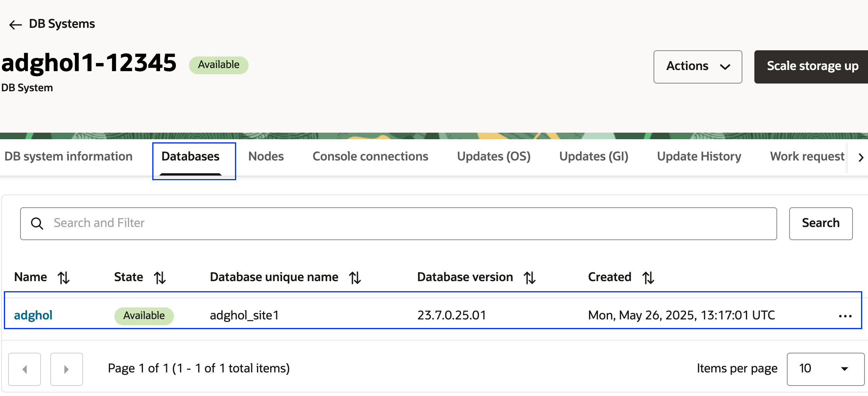The height and width of the screenshot is (396, 868).
Task: Go back to DB Systems arrow
Action: [15, 25]
